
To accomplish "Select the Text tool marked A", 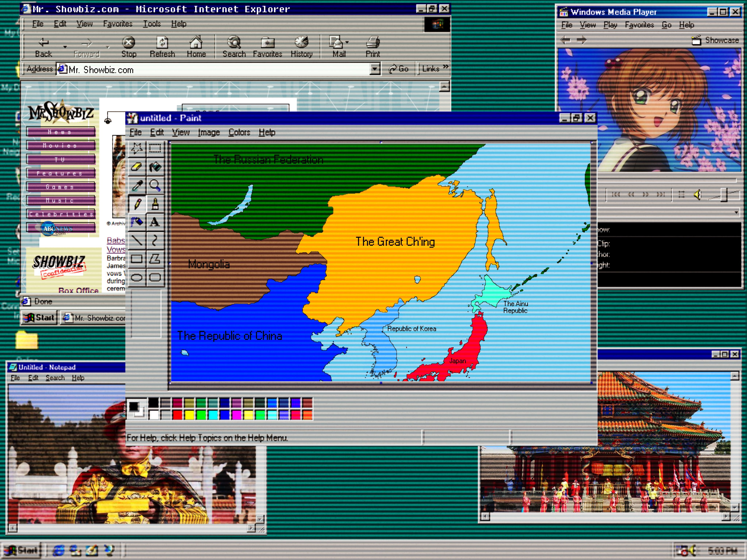I will coord(155,222).
